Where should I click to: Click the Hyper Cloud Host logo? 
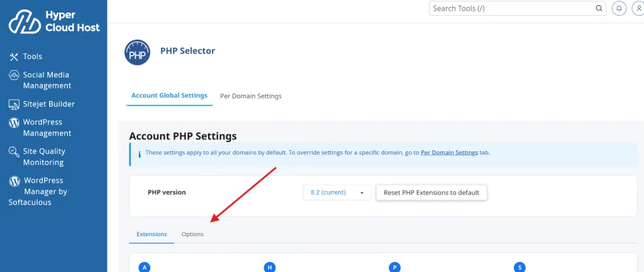click(x=54, y=22)
